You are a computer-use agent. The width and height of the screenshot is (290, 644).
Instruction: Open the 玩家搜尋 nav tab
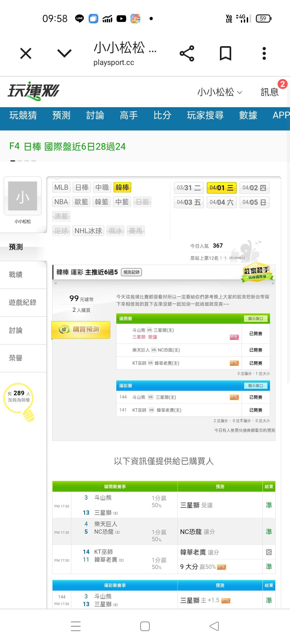pos(205,115)
